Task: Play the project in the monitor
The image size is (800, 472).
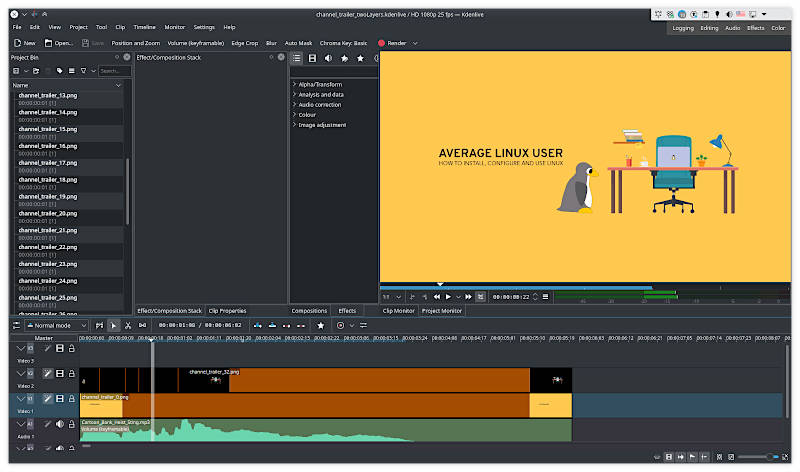Action: tap(448, 296)
